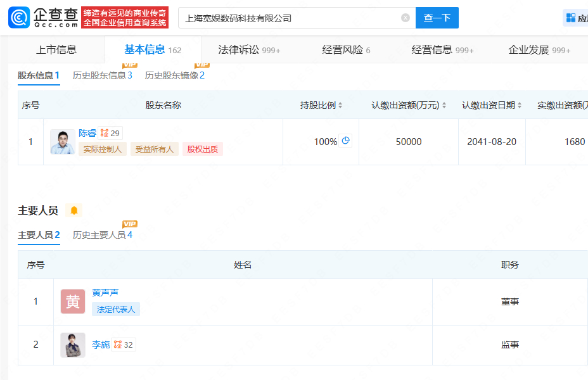Click the 股东名称 column header
The image size is (588, 380).
pos(163,105)
